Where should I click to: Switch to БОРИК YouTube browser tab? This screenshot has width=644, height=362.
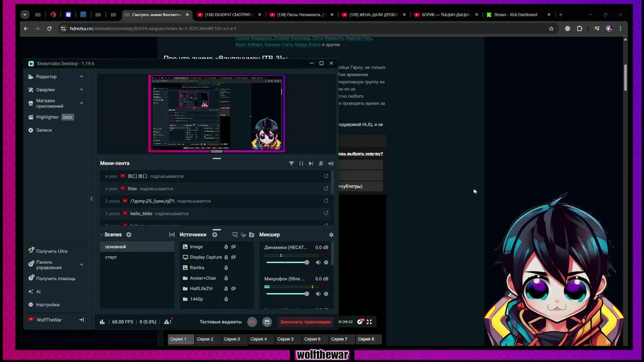(x=446, y=15)
